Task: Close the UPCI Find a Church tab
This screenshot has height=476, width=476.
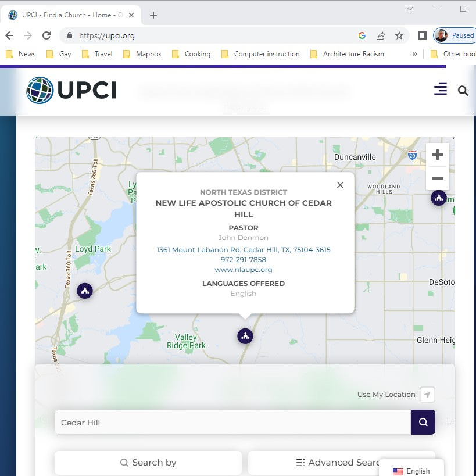Action: 131,15
